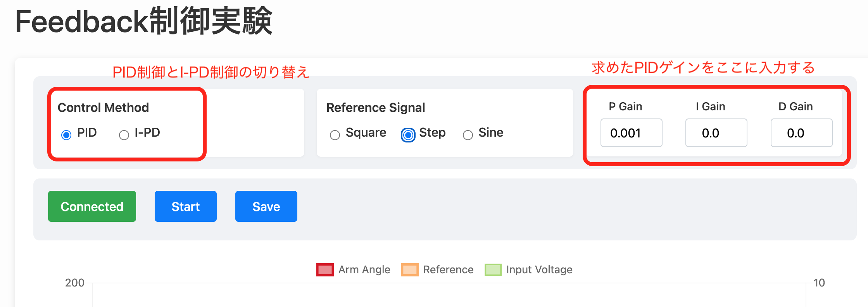
Task: Select the PID control method radio button
Action: coord(66,135)
